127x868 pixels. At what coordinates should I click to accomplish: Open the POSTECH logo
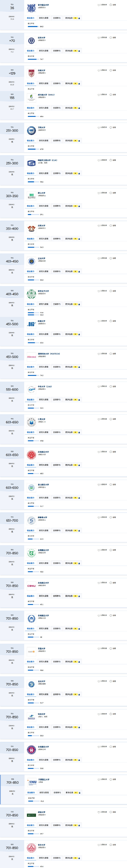tap(31, 357)
